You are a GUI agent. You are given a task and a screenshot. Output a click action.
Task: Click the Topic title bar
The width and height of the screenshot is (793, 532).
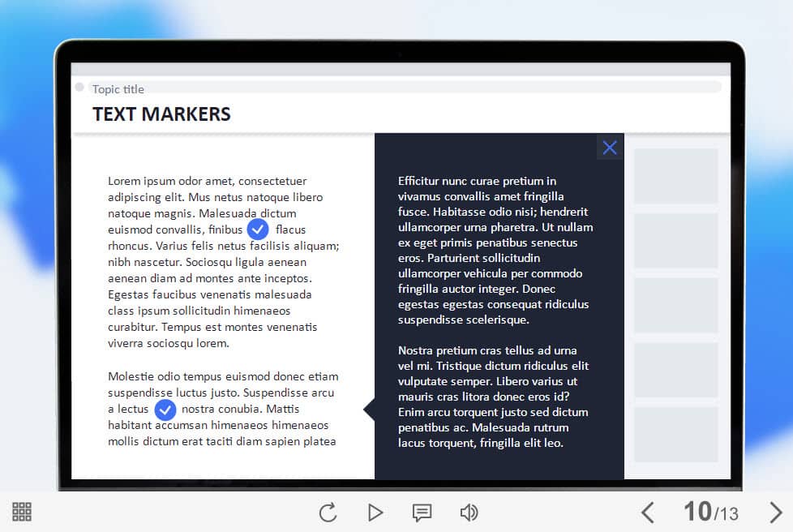click(x=405, y=88)
